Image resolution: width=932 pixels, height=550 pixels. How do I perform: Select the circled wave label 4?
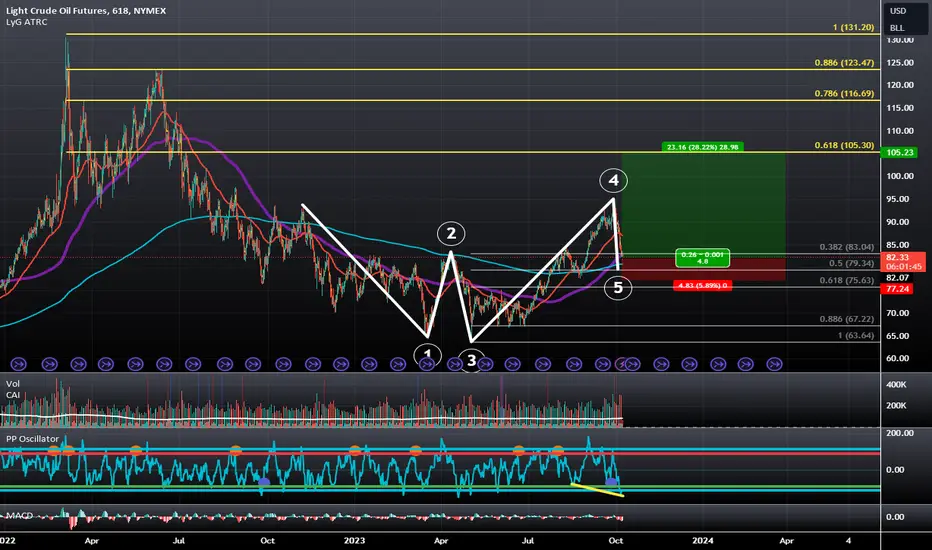(x=613, y=180)
